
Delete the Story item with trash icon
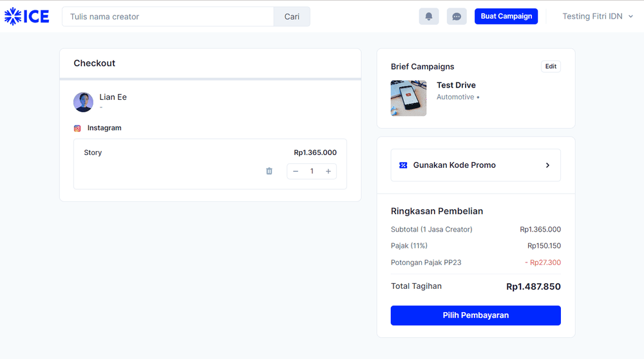[x=269, y=171]
